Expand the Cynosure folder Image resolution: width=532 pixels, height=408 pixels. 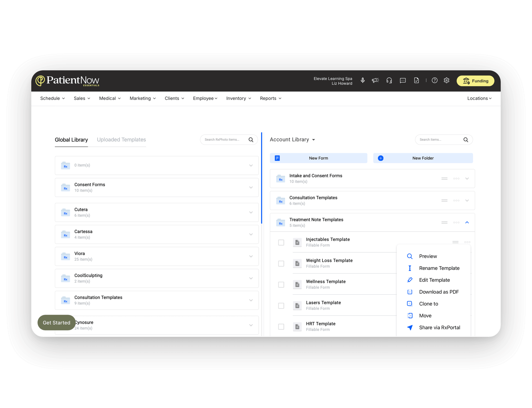point(251,325)
